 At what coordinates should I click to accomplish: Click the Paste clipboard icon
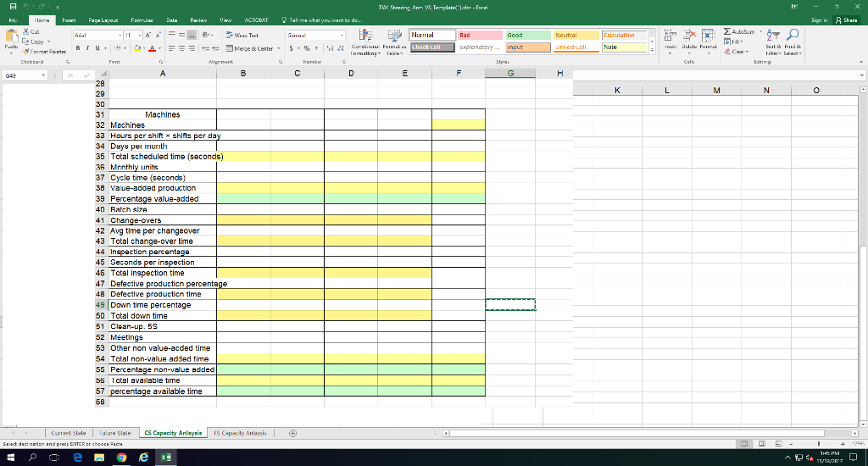[x=11, y=37]
